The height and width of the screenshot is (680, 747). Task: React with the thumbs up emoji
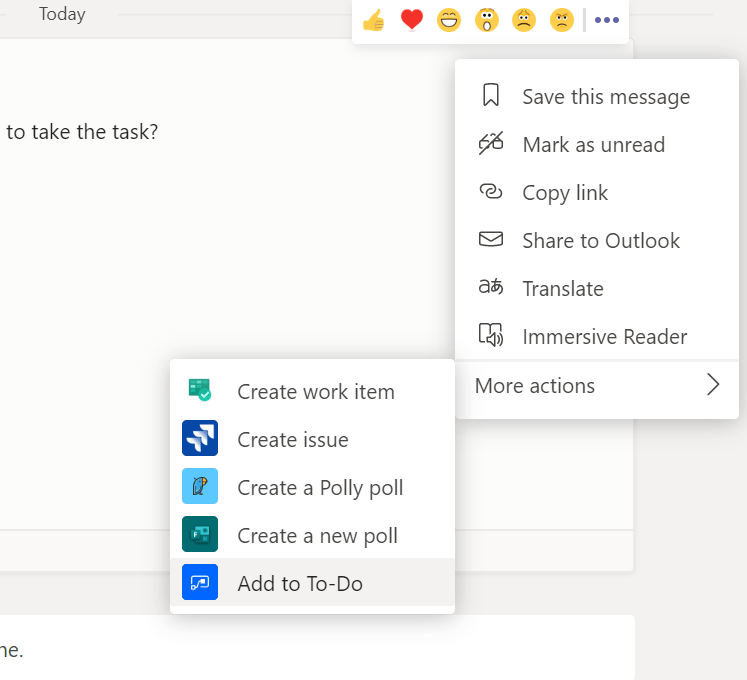[x=374, y=20]
